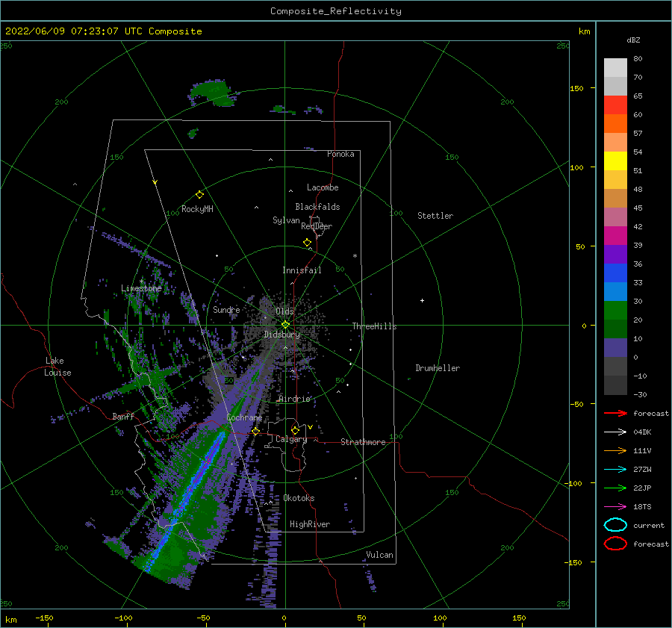
Task: Click the Strathmore label
Action: (x=363, y=442)
